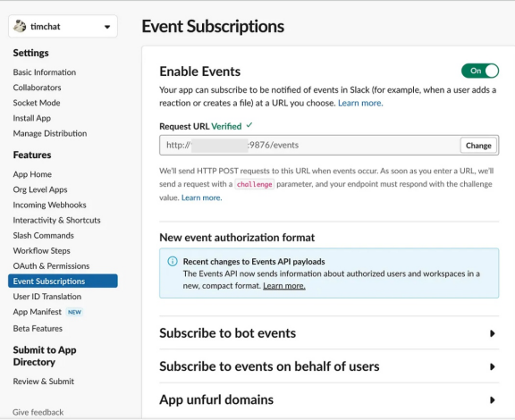Click the New event authorization format heading
Screen dimensions: 515x420
point(237,238)
